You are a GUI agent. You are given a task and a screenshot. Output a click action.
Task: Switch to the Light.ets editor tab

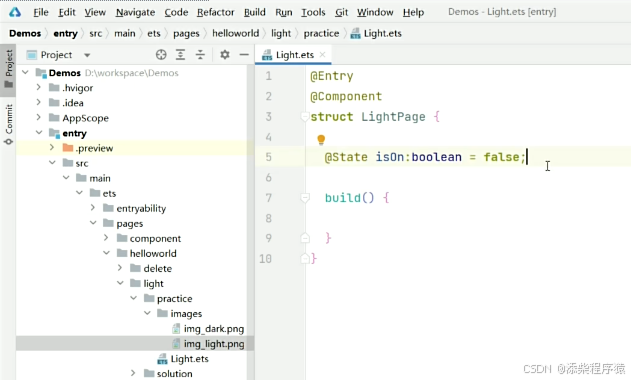pyautogui.click(x=293, y=55)
